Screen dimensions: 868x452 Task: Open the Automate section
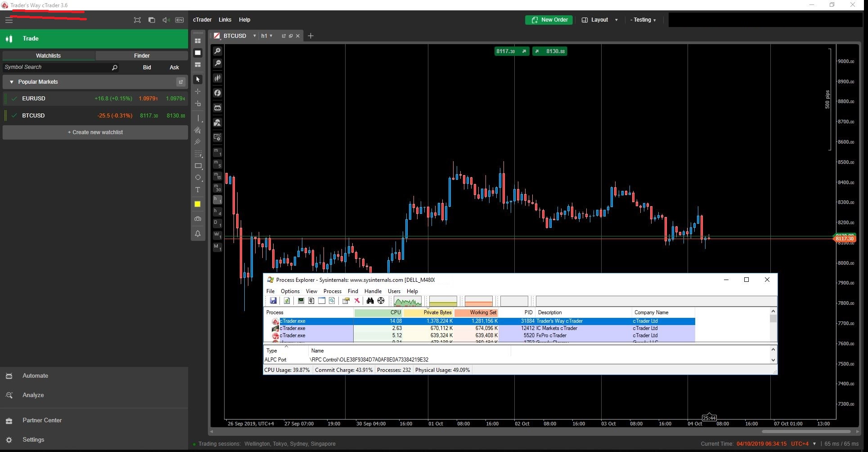tap(94, 376)
